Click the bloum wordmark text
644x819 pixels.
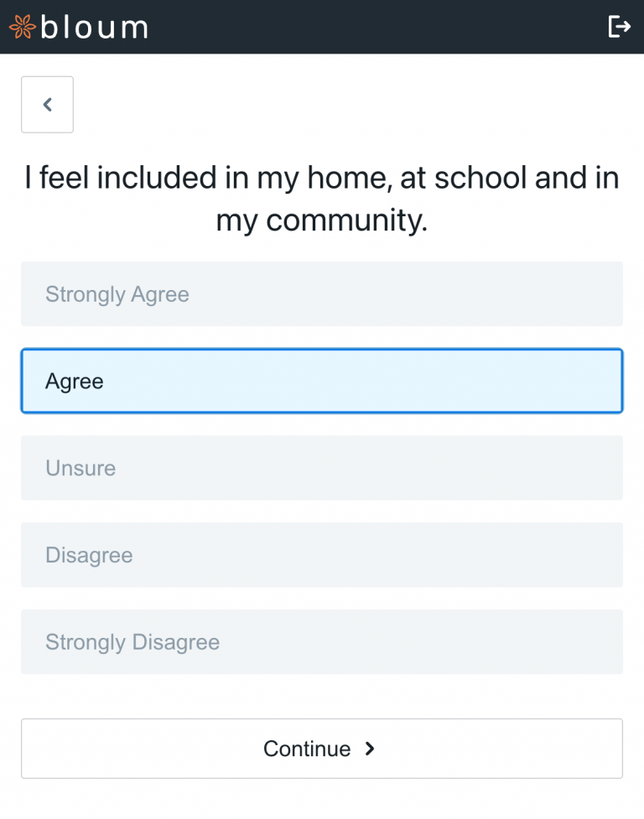(x=94, y=27)
